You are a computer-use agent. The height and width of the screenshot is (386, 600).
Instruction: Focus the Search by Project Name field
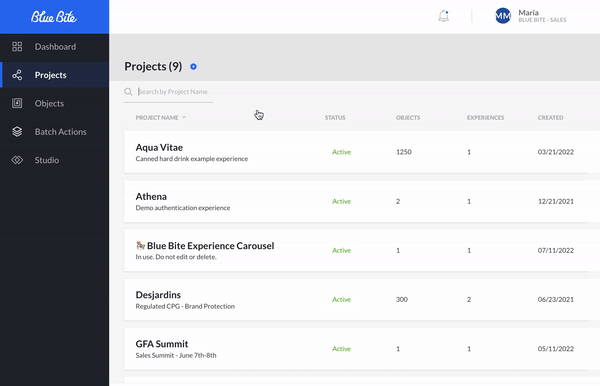[x=175, y=92]
